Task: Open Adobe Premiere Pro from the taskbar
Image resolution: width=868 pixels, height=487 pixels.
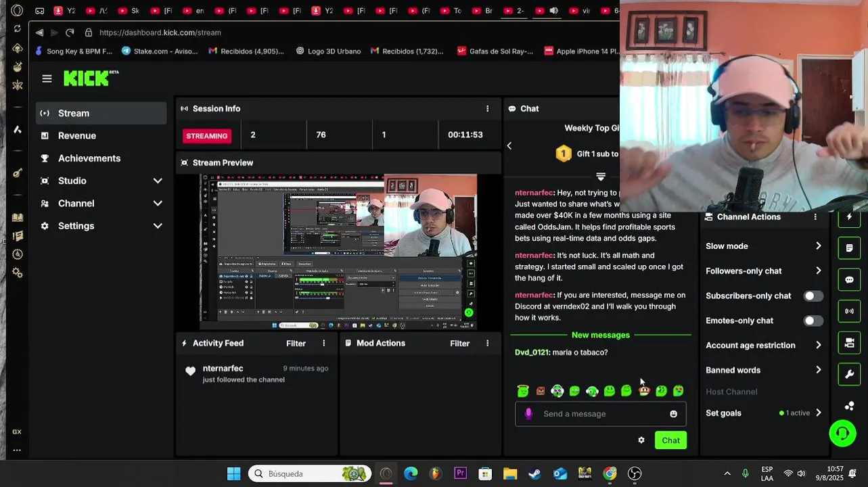Action: tap(460, 473)
